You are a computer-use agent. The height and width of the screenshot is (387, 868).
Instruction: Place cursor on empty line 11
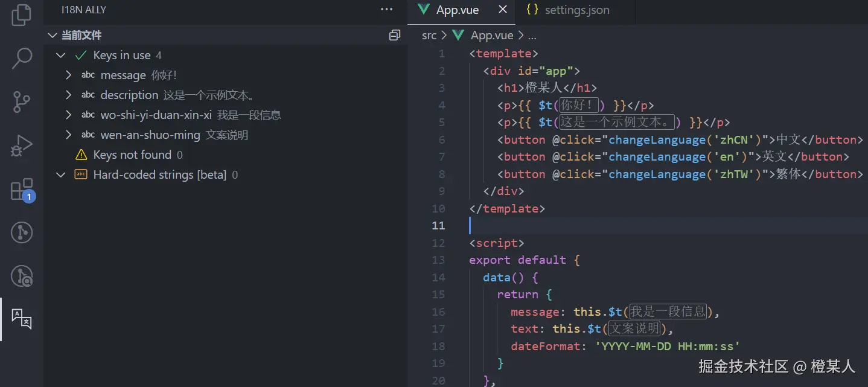tap(668, 226)
